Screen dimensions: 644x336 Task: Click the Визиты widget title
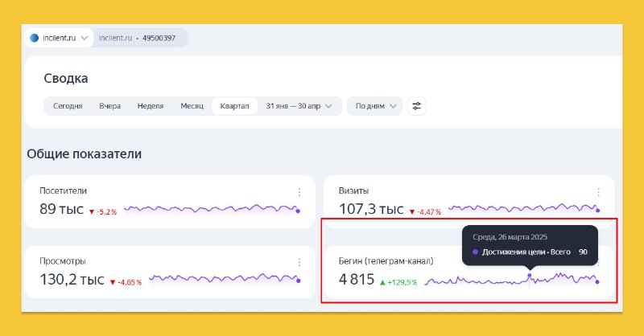tap(353, 191)
